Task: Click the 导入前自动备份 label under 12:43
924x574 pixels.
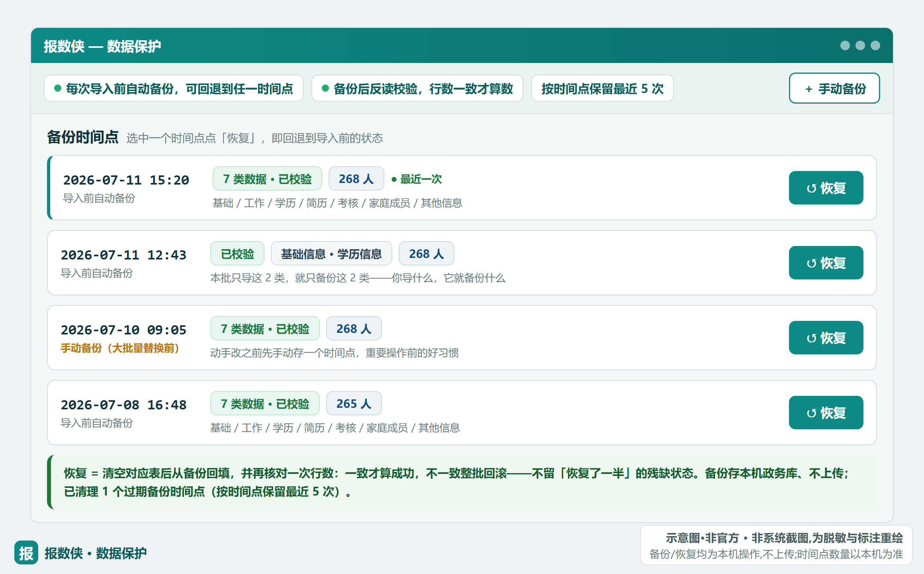Action: (97, 273)
